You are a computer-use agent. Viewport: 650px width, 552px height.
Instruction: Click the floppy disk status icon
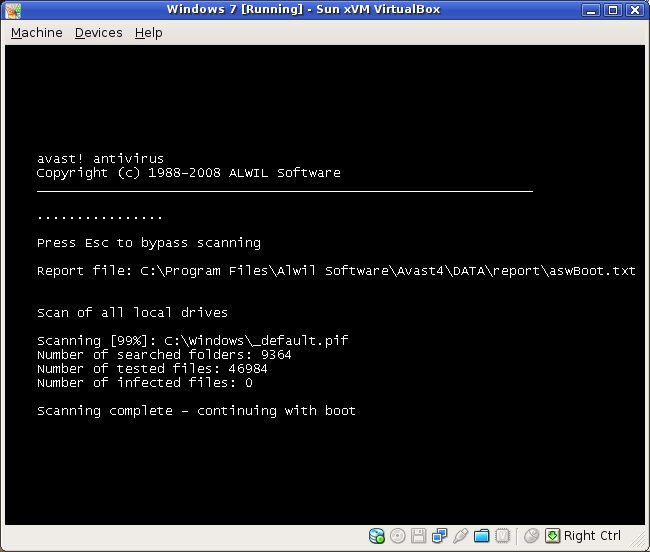pyautogui.click(x=419, y=536)
